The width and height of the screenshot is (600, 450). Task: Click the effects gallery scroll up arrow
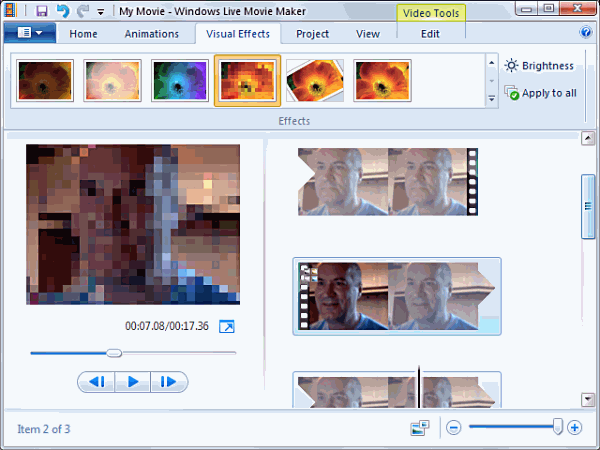(492, 63)
